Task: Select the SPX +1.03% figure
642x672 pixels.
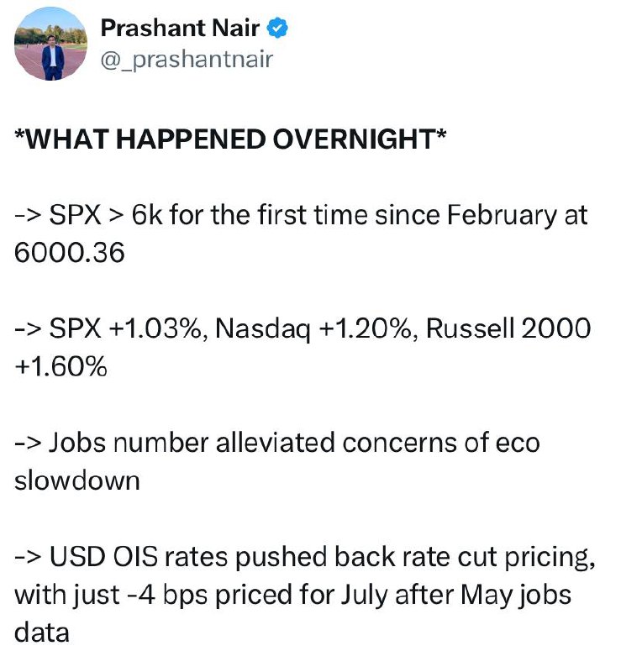Action: [125, 328]
